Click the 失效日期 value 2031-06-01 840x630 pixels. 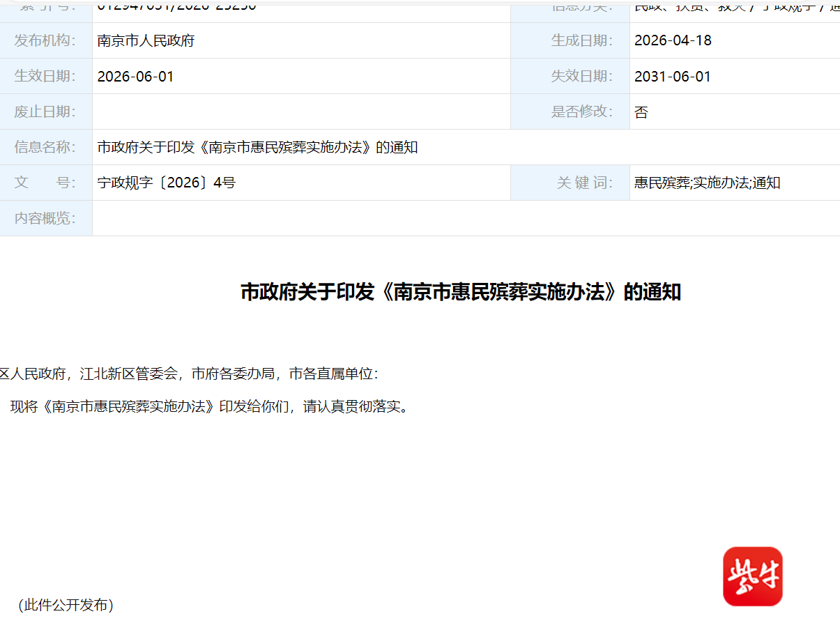(x=673, y=77)
